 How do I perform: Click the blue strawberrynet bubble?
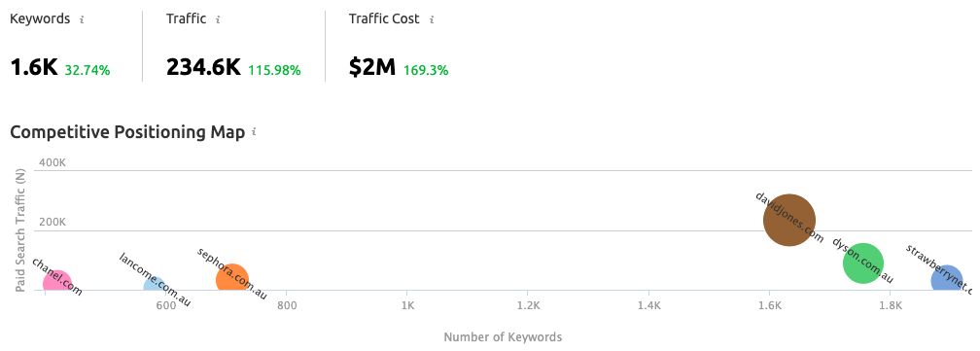click(x=947, y=279)
